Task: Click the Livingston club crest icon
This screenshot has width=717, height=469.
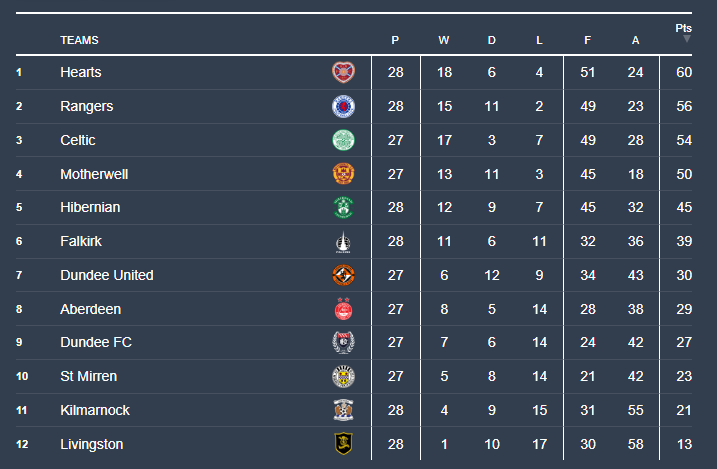Action: 343,444
